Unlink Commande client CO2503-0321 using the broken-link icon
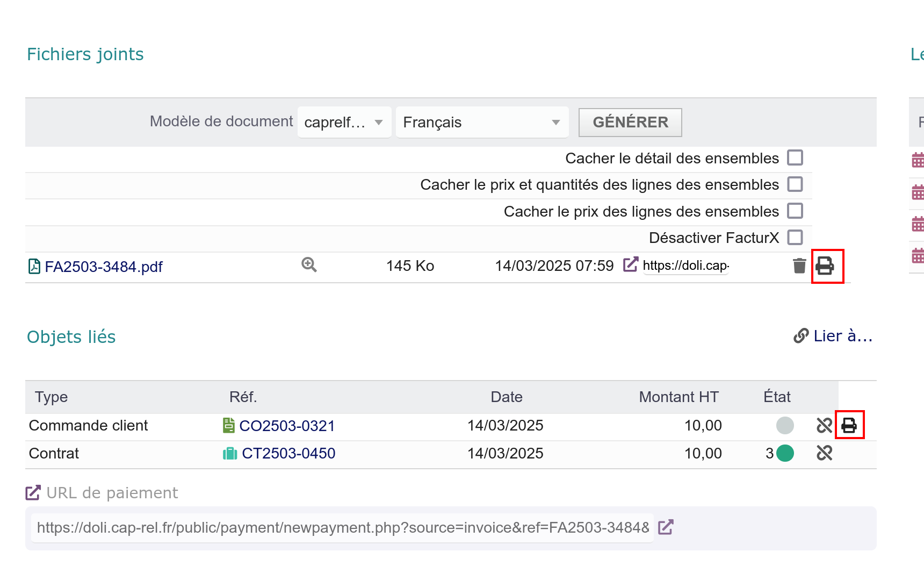Screen dimensions: 924x566 824,426
